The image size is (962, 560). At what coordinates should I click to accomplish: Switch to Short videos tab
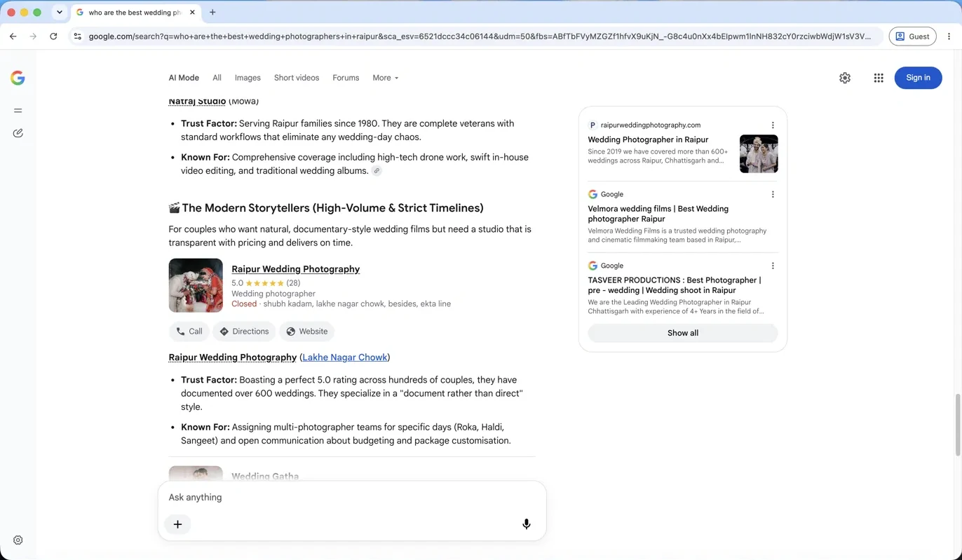point(297,78)
